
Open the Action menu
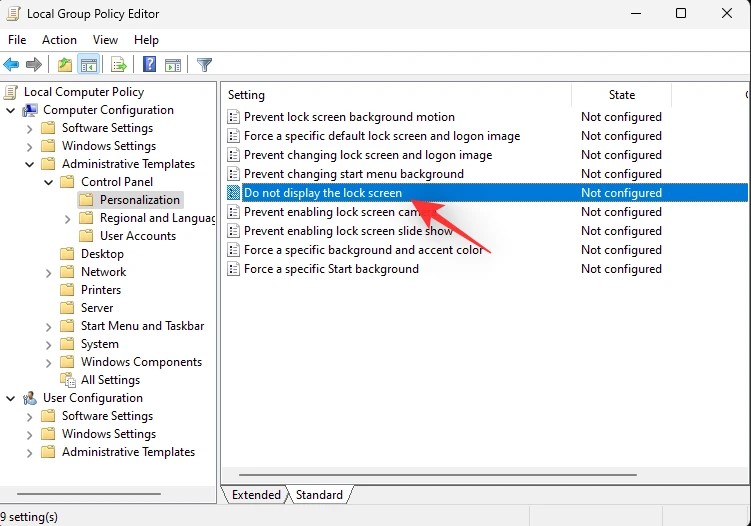[59, 40]
